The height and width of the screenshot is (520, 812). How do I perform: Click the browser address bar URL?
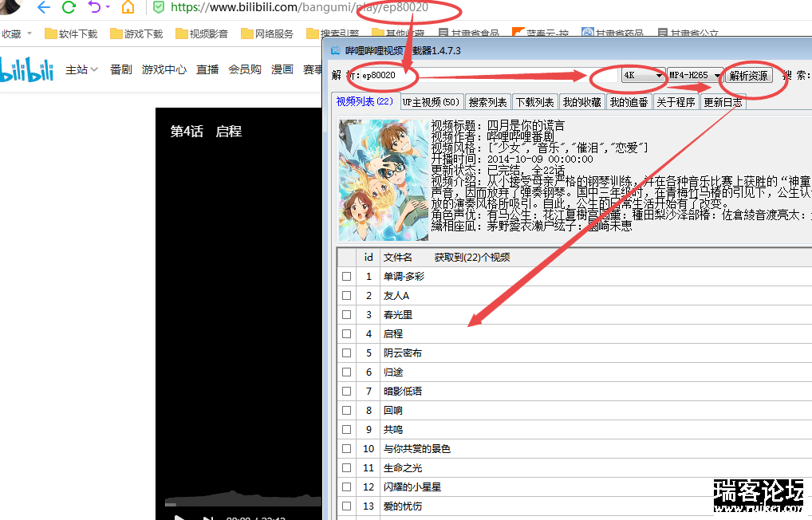click(299, 7)
